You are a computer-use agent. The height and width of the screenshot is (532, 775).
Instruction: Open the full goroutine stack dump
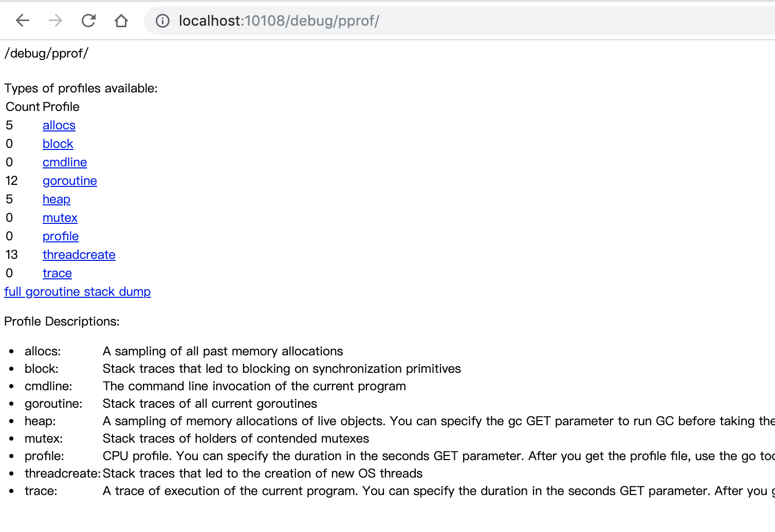78,292
